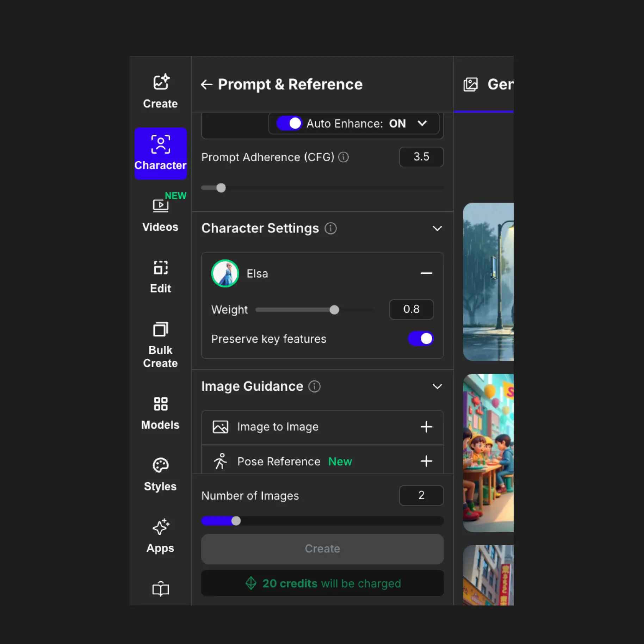Image resolution: width=644 pixels, height=644 pixels.
Task: Remove Elsa with the minus icon
Action: pyautogui.click(x=426, y=273)
